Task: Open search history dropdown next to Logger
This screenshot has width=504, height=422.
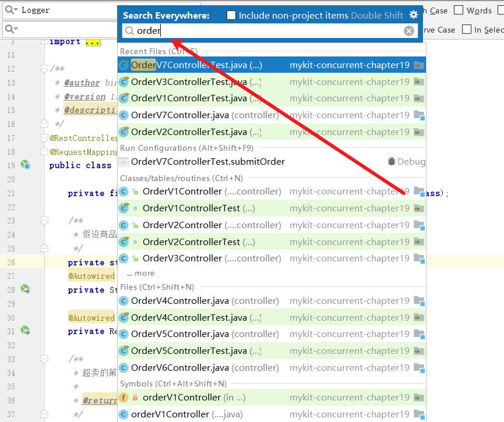Action: tap(11, 10)
